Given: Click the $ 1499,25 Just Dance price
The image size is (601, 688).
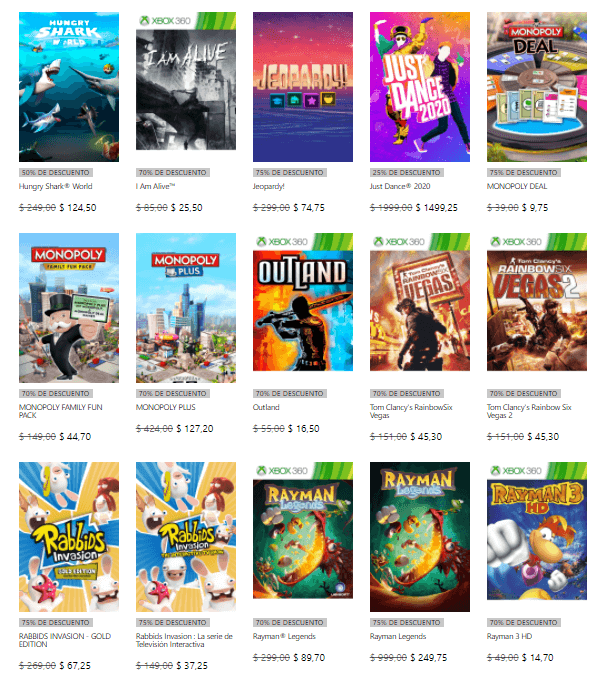Looking at the screenshot, I should [436, 208].
